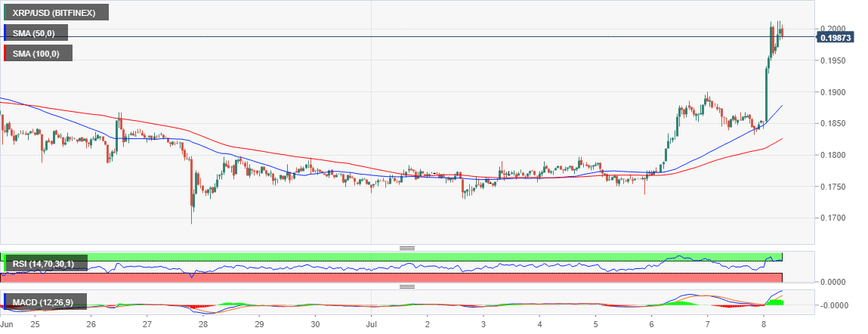Click the pane divider handle above RSI panel
868x334 pixels.
(x=407, y=248)
